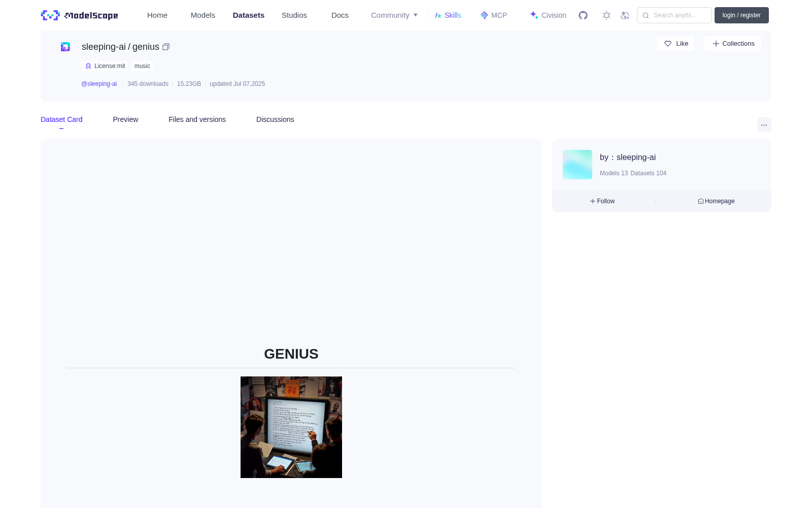Click the MCP diamond icon
This screenshot has height=508, width=812.
click(x=484, y=15)
